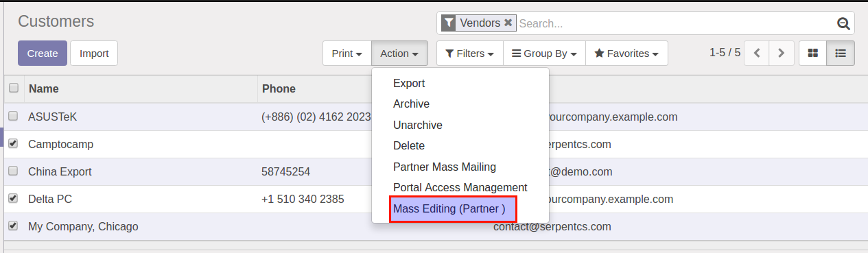This screenshot has height=253, width=868.
Task: Click the search magnifier icon
Action: coord(843,23)
